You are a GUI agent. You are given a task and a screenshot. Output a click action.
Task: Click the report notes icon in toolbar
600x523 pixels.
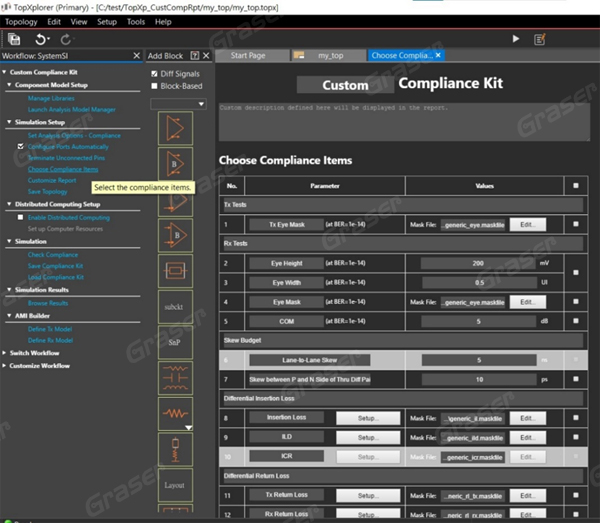(540, 39)
